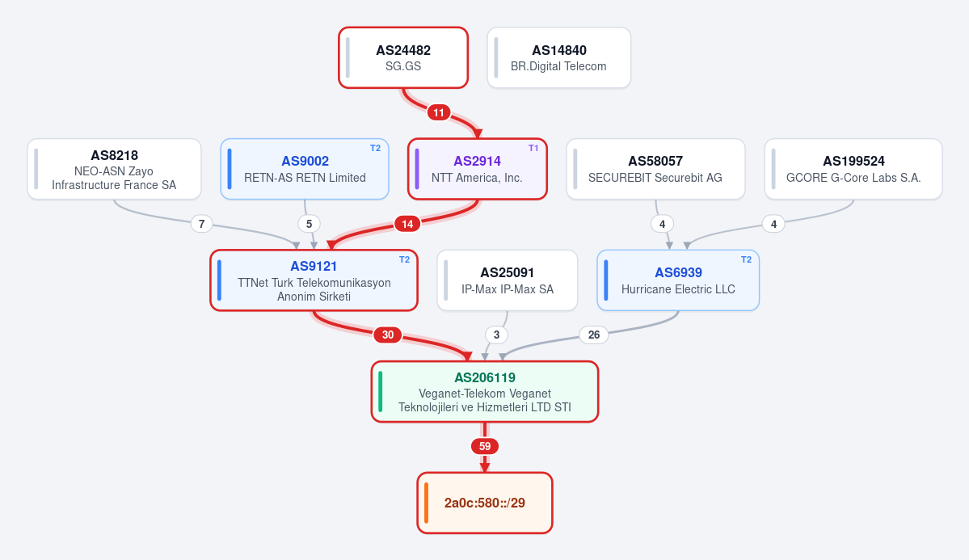
Task: Select the gray edge badge labeled 26
Action: tap(594, 335)
